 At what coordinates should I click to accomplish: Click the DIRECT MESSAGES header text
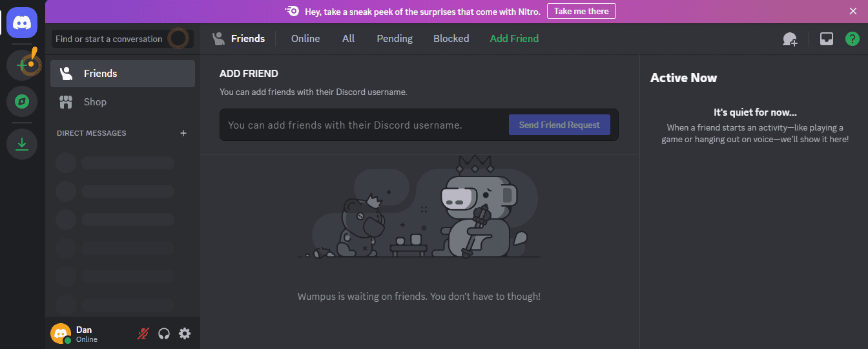click(x=92, y=133)
